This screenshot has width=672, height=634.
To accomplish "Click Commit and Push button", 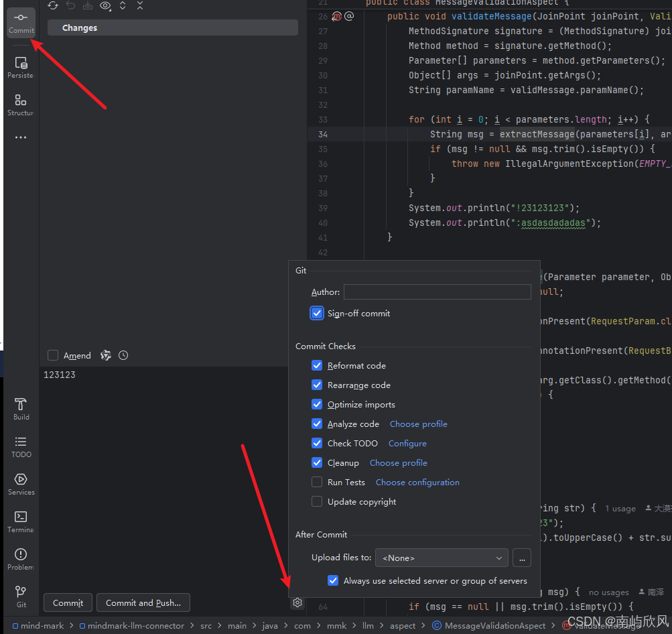I will 143,603.
